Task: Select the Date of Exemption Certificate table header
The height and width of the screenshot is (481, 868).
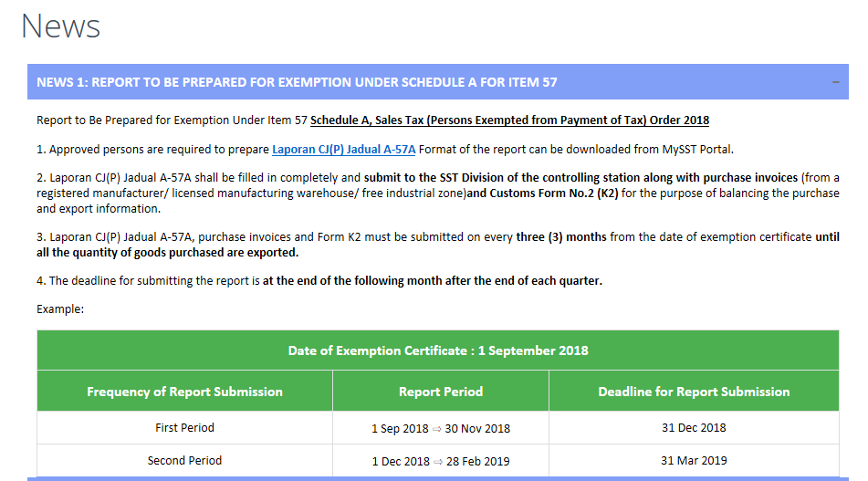Action: tap(438, 350)
